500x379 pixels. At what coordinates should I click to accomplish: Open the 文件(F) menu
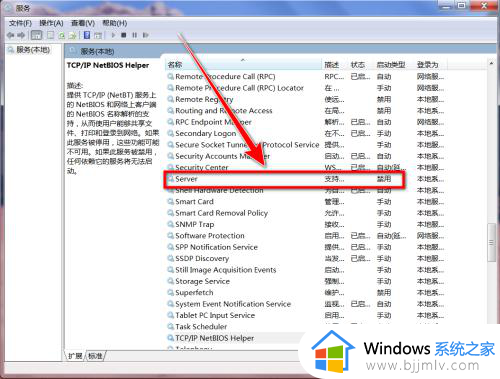[x=20, y=23]
